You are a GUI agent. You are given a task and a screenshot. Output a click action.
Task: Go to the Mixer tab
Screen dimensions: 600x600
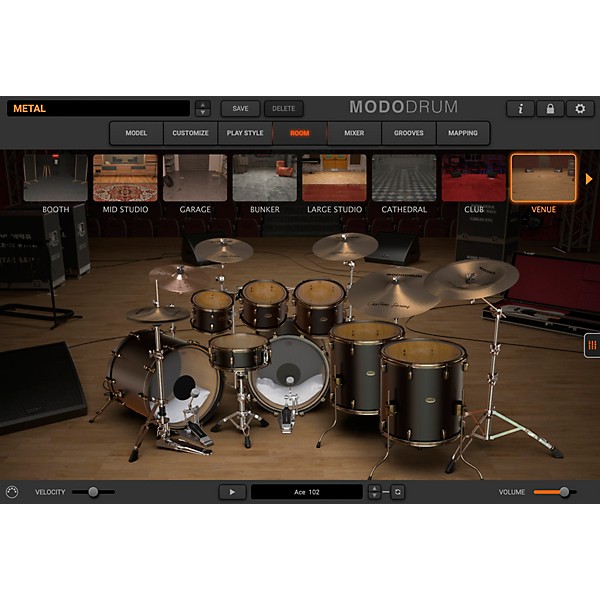click(354, 133)
